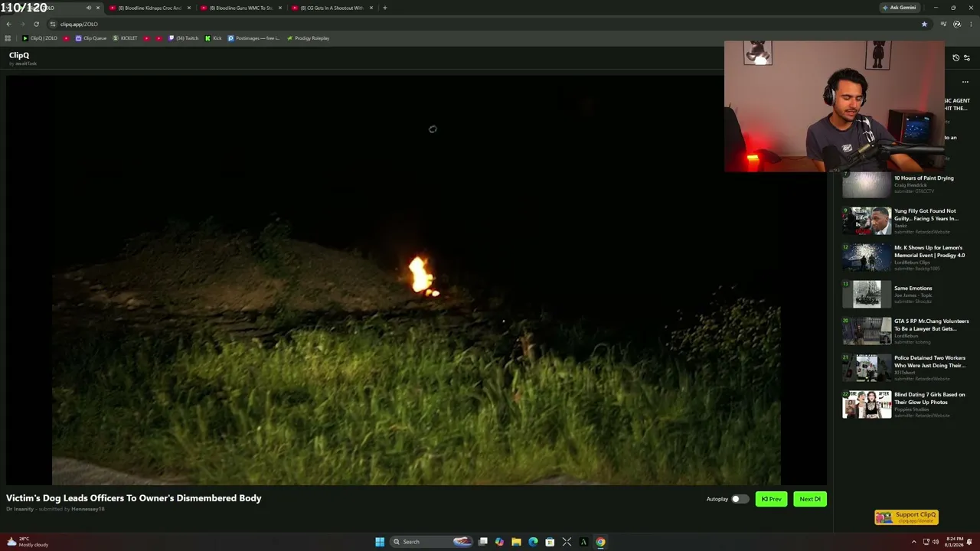Open a new browser tab

385,8
